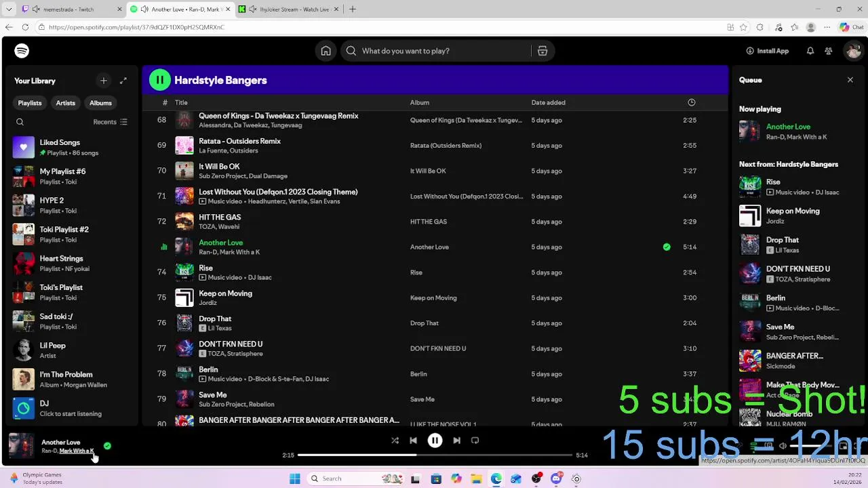
Task: Open Windows Start menu
Action: pos(294,479)
